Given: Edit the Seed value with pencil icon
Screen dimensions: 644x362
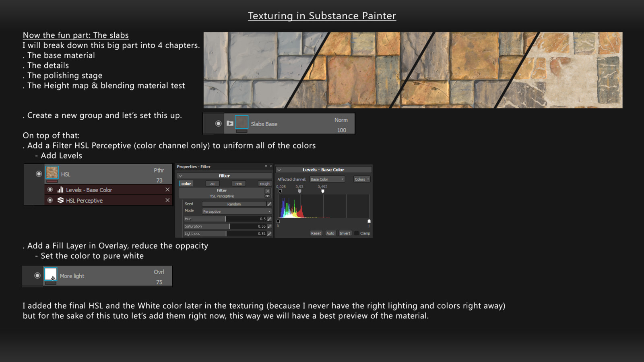Looking at the screenshot, I should point(269,204).
